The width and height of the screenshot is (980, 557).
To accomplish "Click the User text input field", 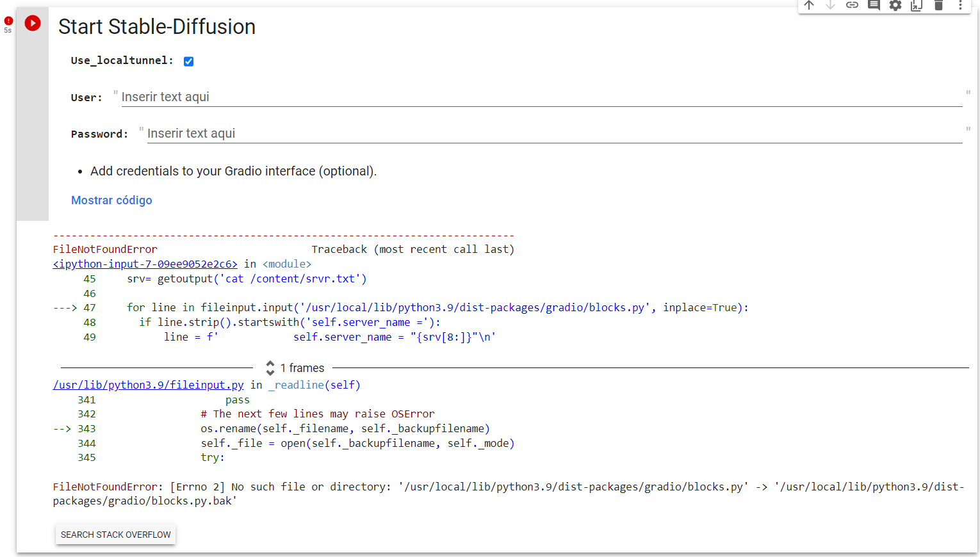I will (542, 97).
